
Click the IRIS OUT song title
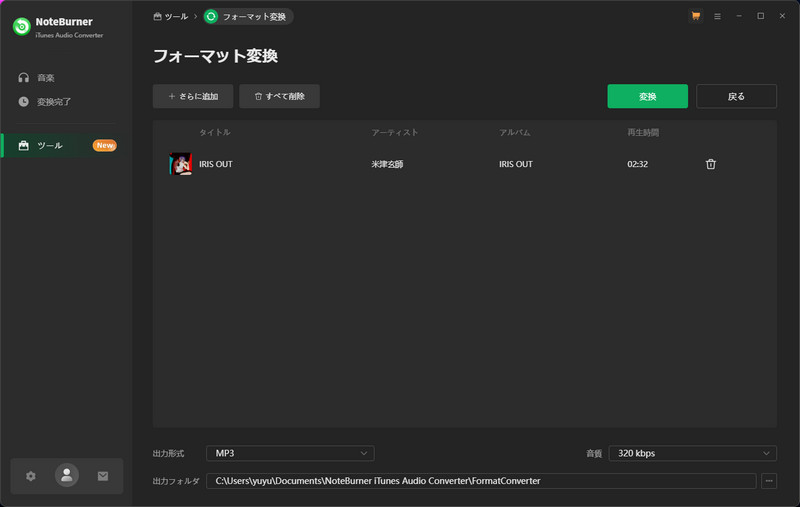tap(216, 164)
